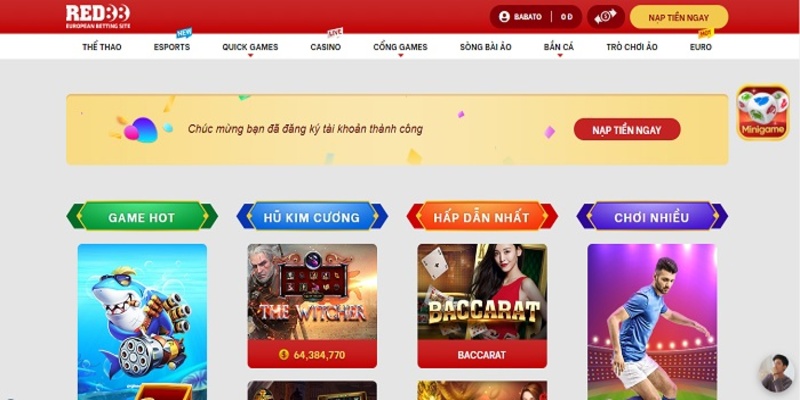Click the red Nạp Tiền Ngay banner button
The image size is (800, 400).
tap(627, 130)
